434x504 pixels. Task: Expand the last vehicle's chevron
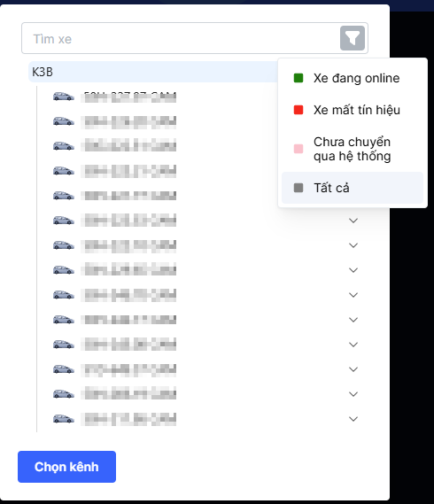(x=353, y=419)
